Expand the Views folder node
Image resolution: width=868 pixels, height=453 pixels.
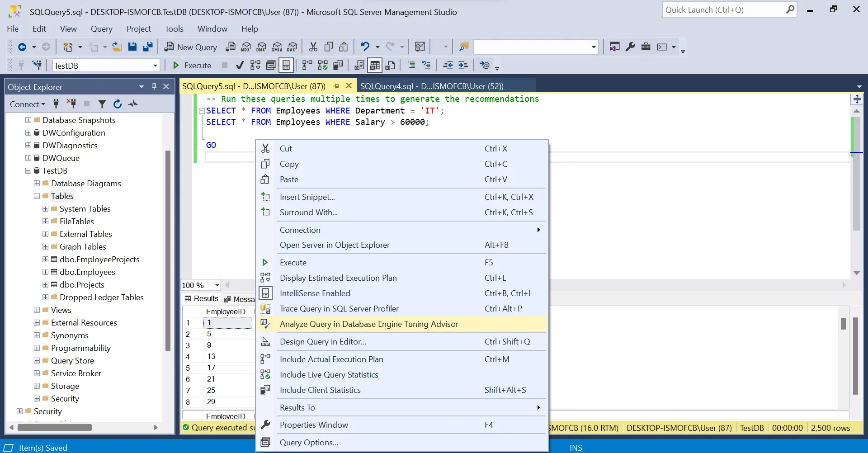point(37,310)
